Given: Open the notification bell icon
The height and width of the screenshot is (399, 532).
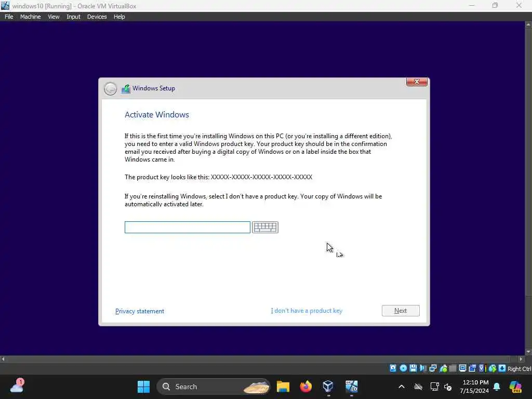Looking at the screenshot, I should click(497, 387).
